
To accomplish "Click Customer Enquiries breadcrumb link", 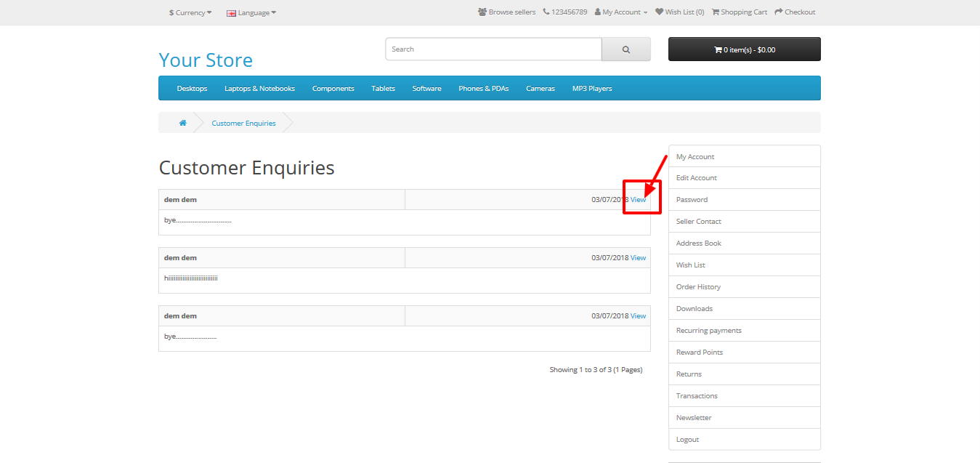I will click(x=243, y=124).
